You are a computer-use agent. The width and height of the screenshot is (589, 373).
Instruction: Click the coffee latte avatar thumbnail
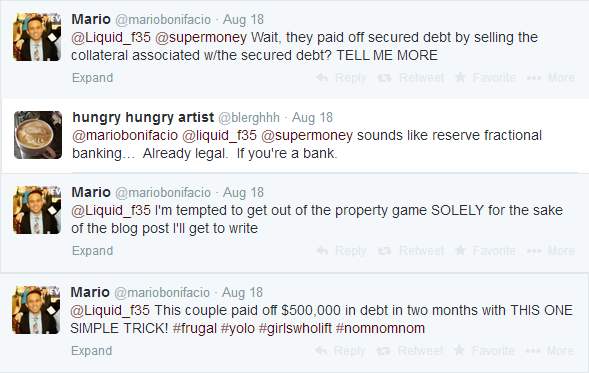point(38,135)
